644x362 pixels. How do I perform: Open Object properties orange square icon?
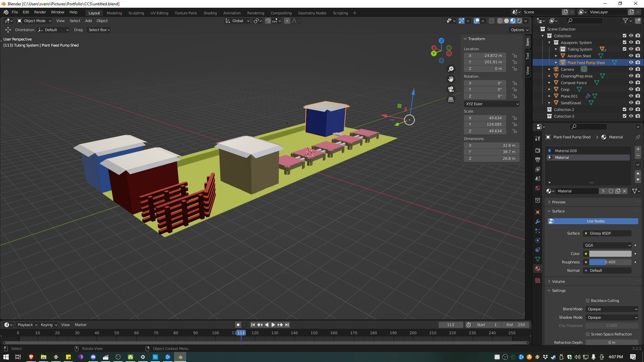pos(537,212)
